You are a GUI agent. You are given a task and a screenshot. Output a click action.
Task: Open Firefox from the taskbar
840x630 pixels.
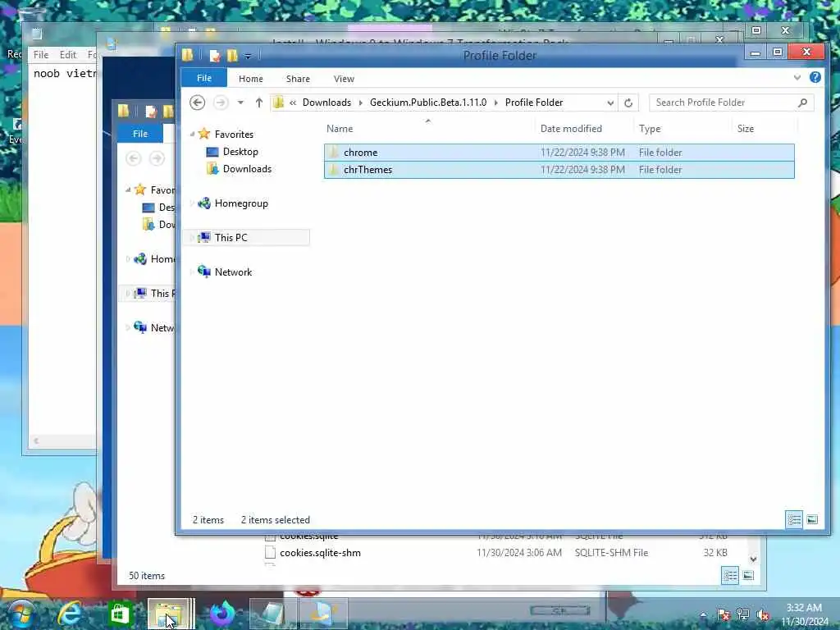pyautogui.click(x=221, y=614)
